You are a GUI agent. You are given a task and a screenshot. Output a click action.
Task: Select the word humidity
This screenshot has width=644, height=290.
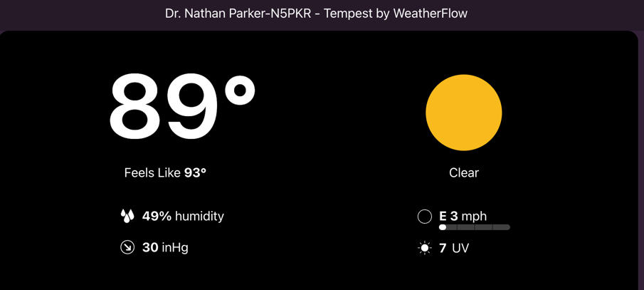point(199,216)
